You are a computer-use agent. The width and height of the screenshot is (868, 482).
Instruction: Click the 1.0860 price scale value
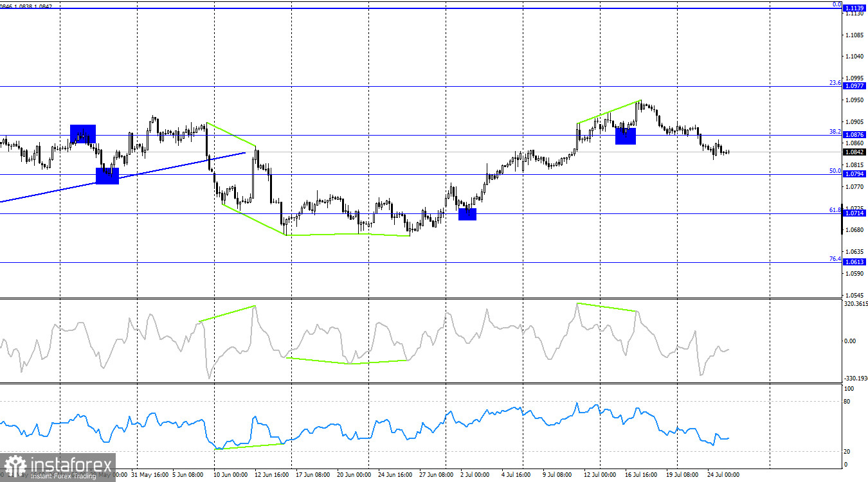click(855, 143)
